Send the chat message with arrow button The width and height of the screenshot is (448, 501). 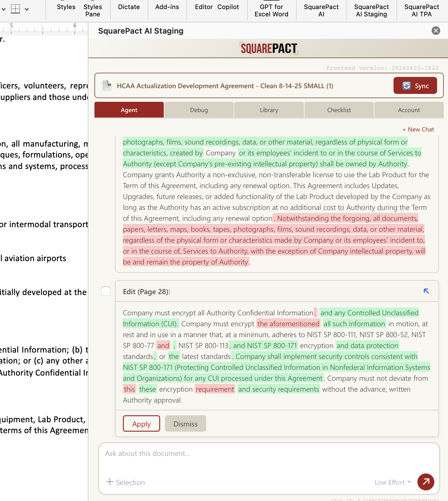[426, 482]
